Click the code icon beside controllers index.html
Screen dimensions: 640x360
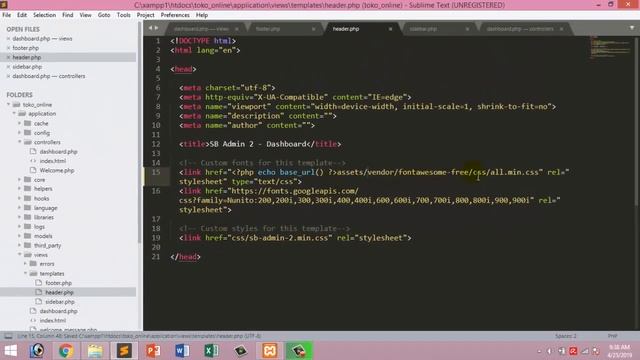(33, 161)
